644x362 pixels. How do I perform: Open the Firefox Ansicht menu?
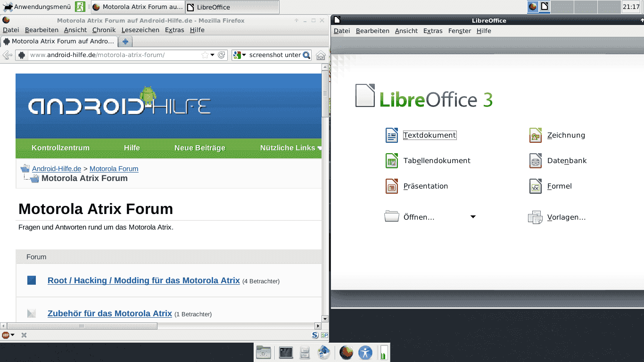point(75,30)
